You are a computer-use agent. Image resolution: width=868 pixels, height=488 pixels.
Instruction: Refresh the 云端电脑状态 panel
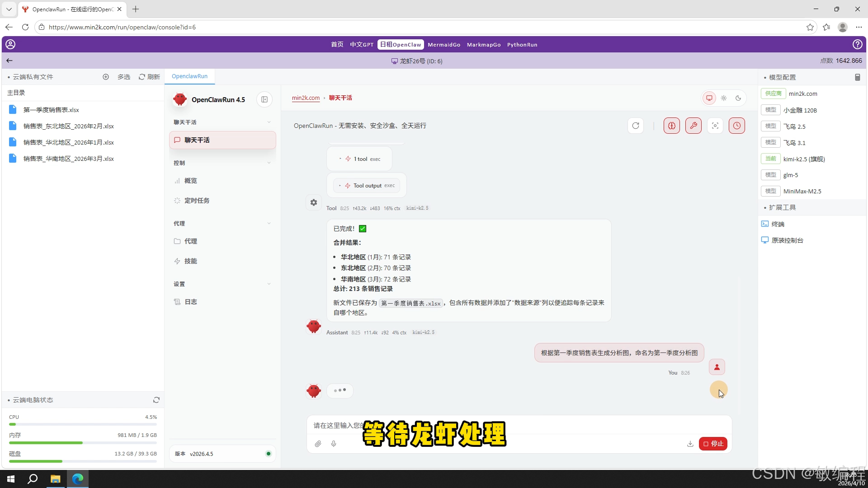point(156,399)
